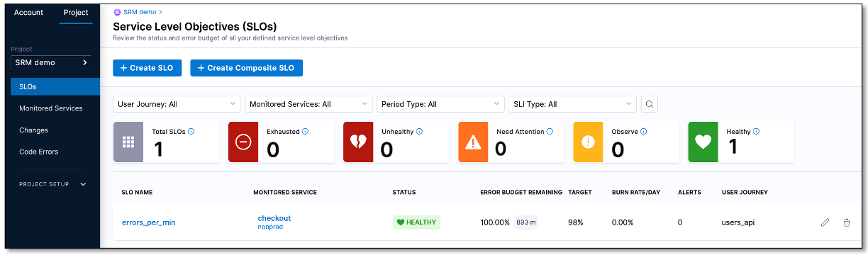Click the Exhausted info icon
The width and height of the screenshot is (868, 255).
(306, 132)
